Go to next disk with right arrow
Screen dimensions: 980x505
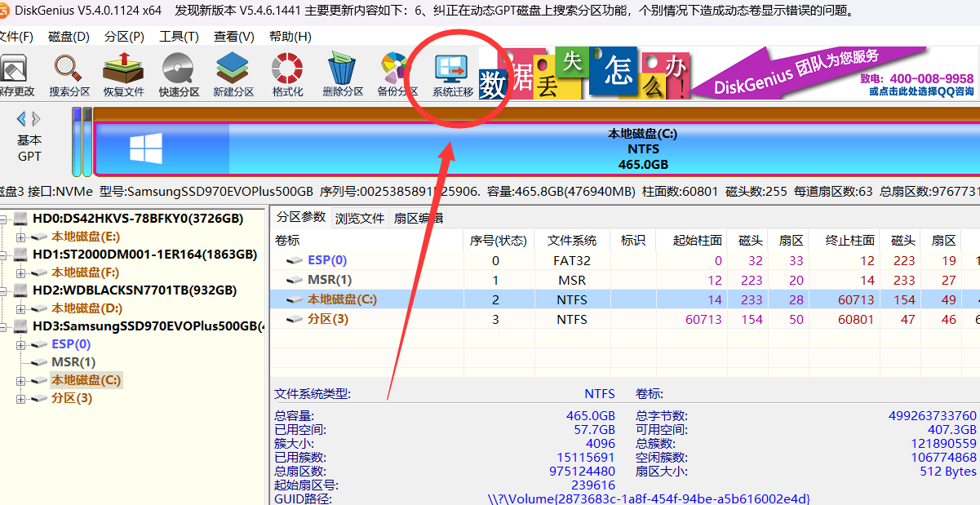tap(38, 119)
